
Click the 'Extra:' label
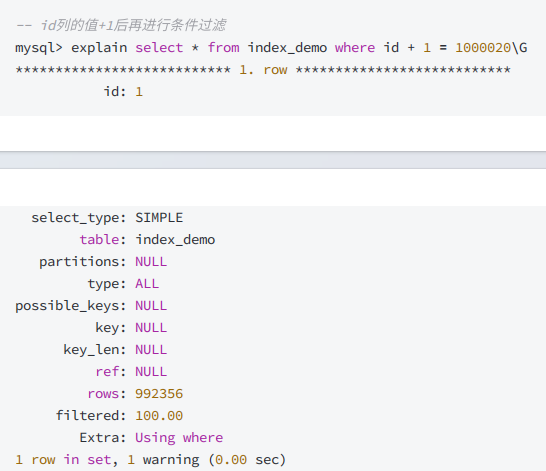(103, 438)
